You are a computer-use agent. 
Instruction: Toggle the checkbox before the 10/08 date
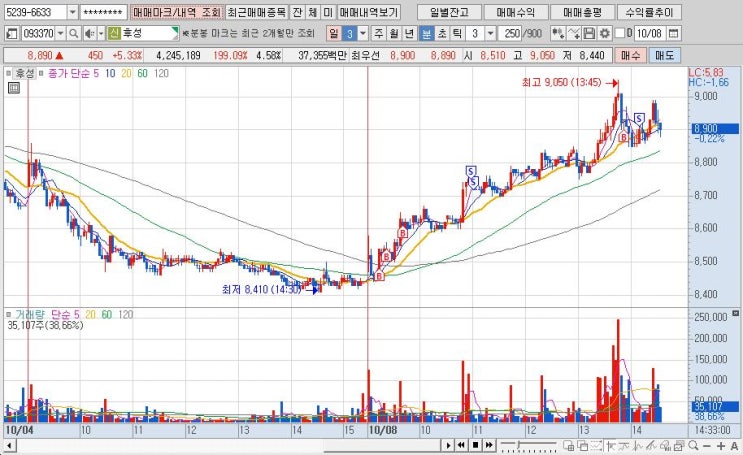[x=620, y=34]
